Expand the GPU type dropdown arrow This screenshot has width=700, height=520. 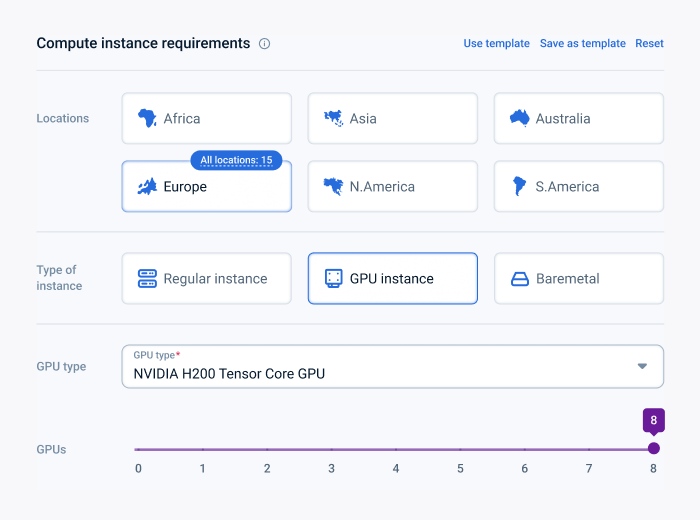[x=642, y=366]
